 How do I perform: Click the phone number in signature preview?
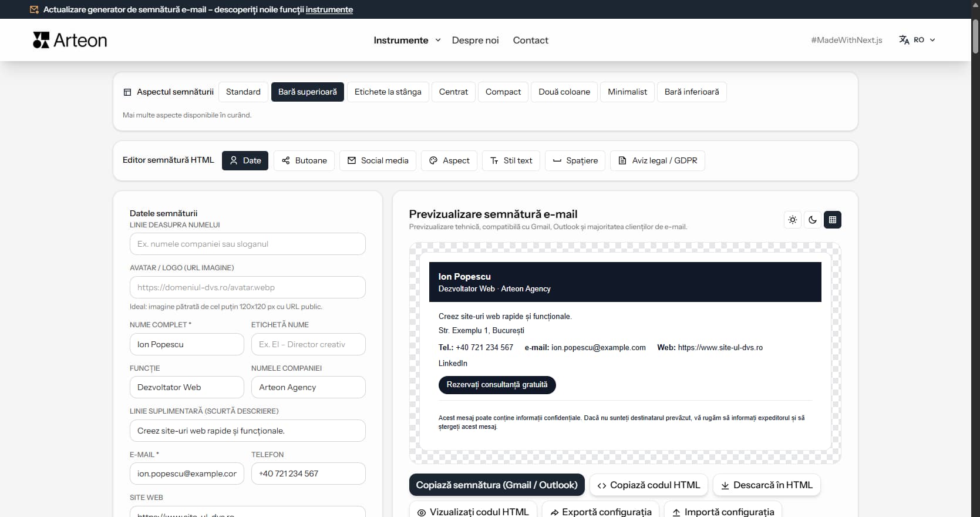[x=484, y=347]
